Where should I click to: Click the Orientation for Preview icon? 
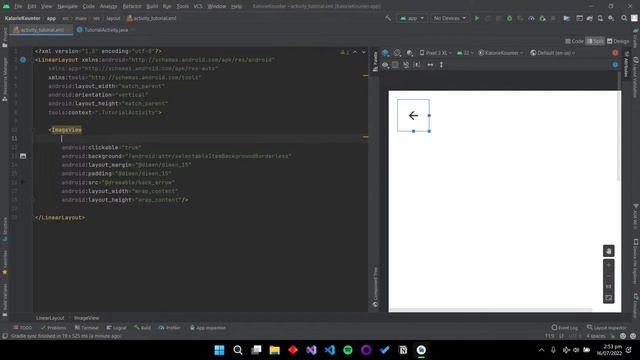[x=398, y=53]
